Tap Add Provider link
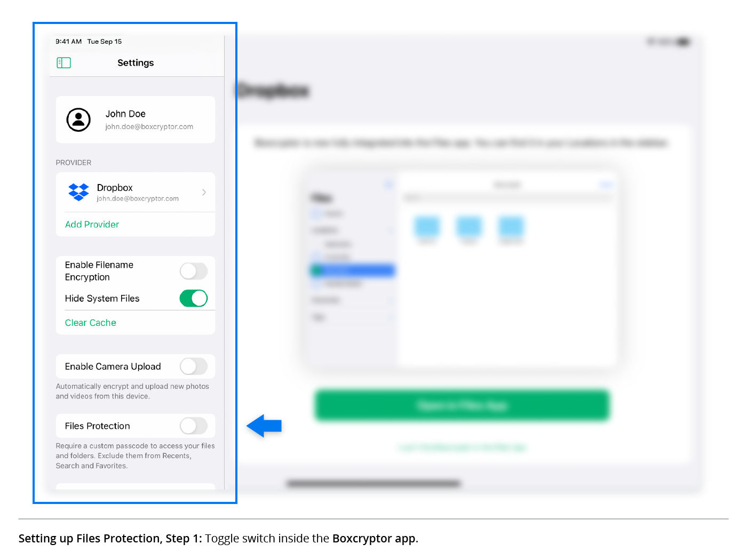 pos(92,225)
